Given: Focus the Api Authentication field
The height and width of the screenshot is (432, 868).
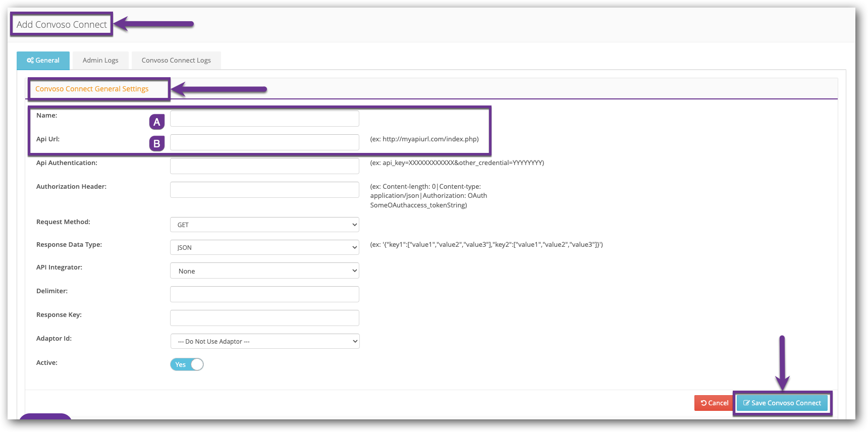Looking at the screenshot, I should 264,166.
